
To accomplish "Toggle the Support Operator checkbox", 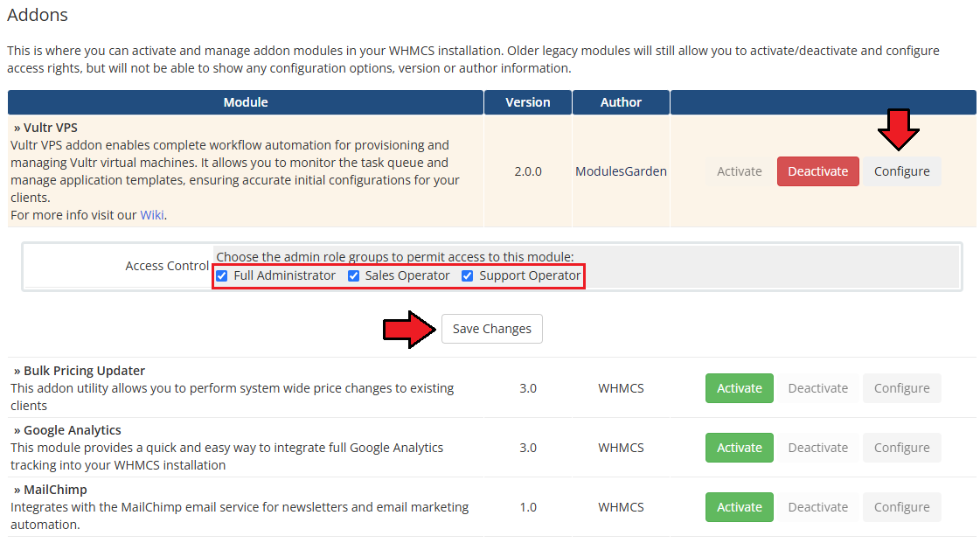I will pyautogui.click(x=468, y=275).
